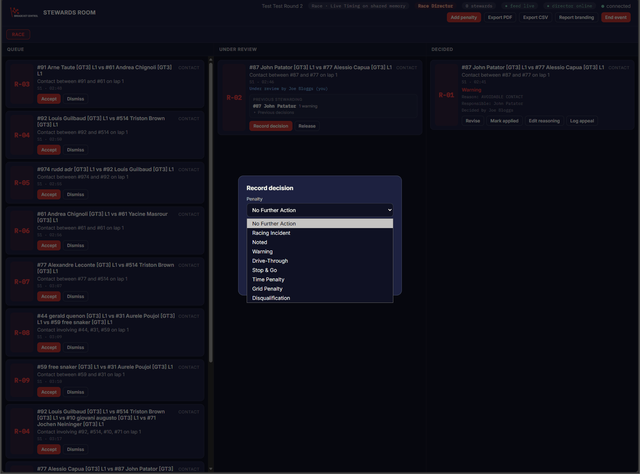The height and width of the screenshot is (474, 640).
Task: Click the feed live status pill
Action: coord(519,6)
